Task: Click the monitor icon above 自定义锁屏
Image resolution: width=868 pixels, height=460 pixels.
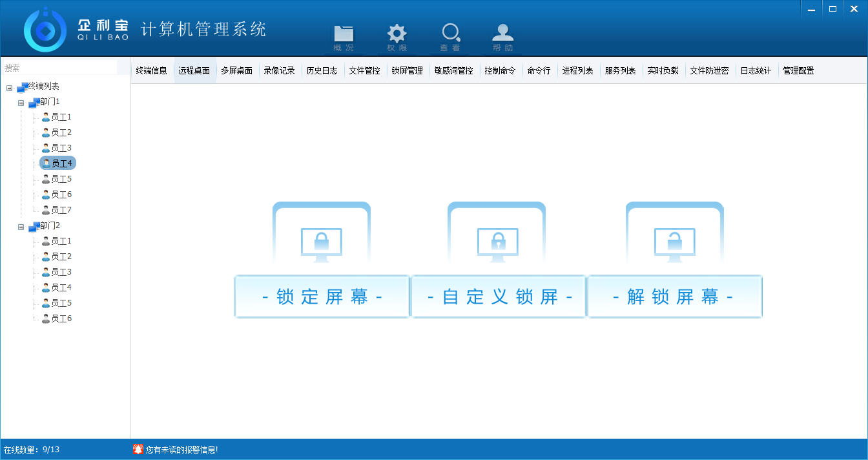Action: click(x=497, y=244)
